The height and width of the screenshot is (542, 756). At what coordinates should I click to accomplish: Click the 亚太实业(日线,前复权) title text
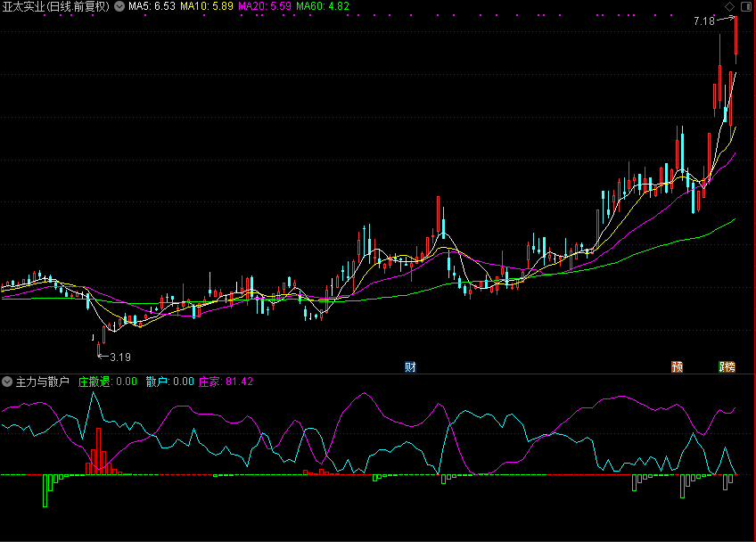[x=55, y=6]
